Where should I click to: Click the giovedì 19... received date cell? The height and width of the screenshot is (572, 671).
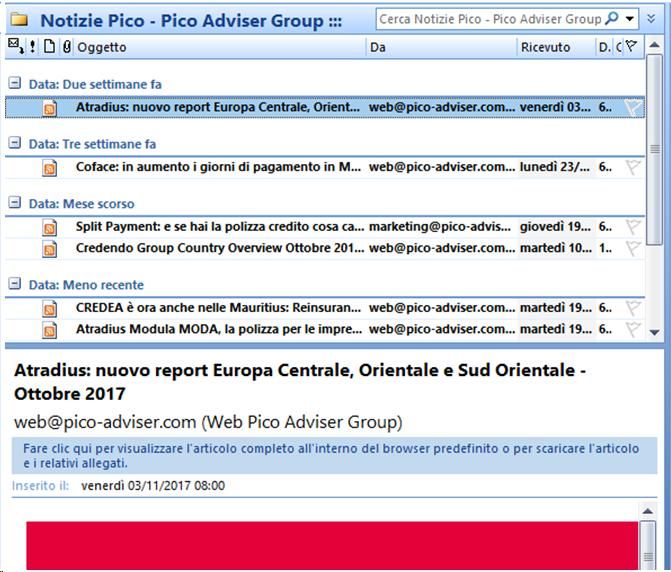(555, 227)
